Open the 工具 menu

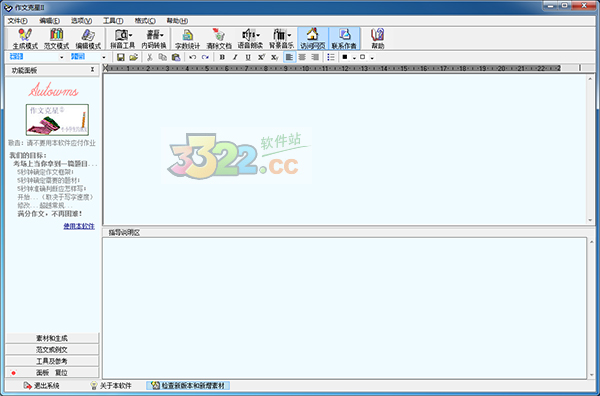(112, 21)
